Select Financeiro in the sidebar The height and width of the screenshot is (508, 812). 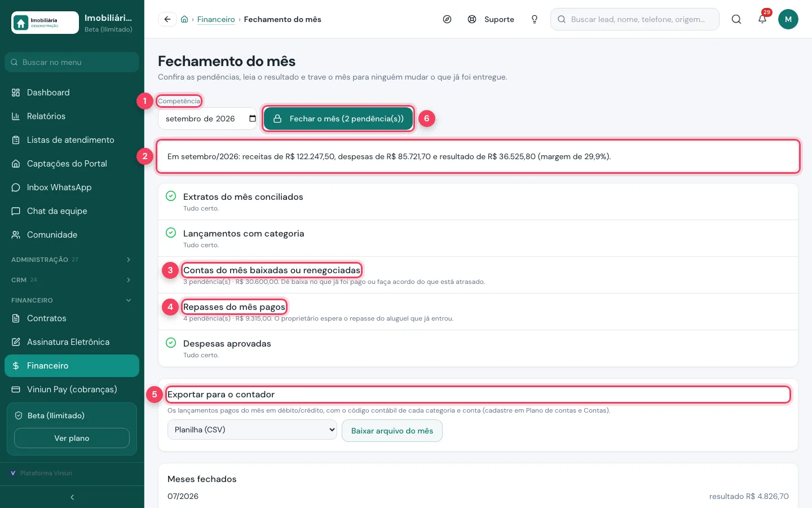pyautogui.click(x=72, y=366)
